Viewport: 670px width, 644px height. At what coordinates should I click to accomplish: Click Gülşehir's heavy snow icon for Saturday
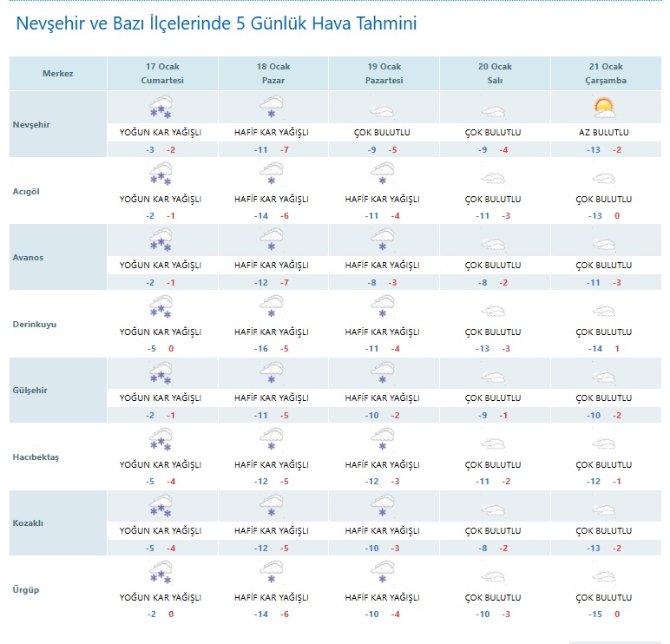[x=161, y=373]
